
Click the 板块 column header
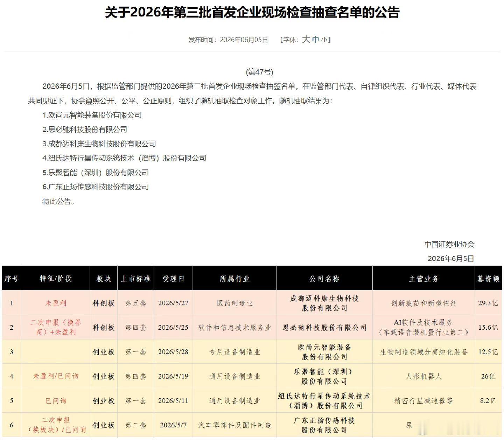[x=104, y=279]
